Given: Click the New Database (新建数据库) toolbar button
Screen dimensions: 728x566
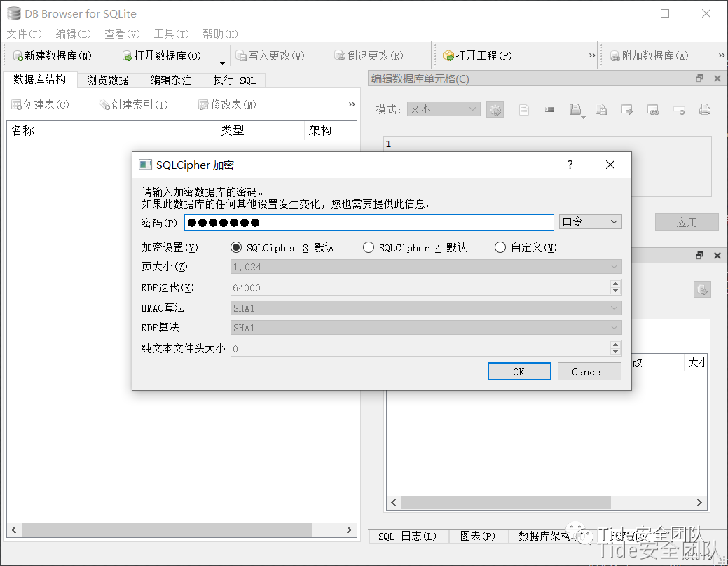Looking at the screenshot, I should tap(53, 56).
